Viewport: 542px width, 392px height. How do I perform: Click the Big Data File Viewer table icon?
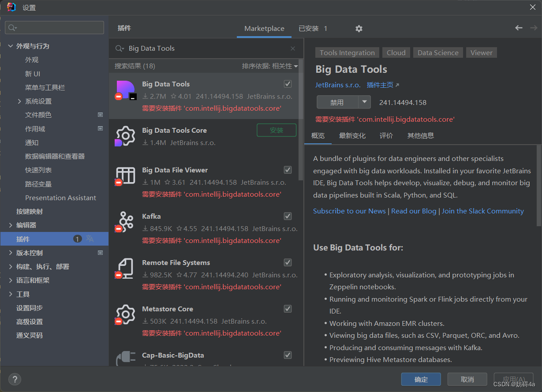(126, 176)
